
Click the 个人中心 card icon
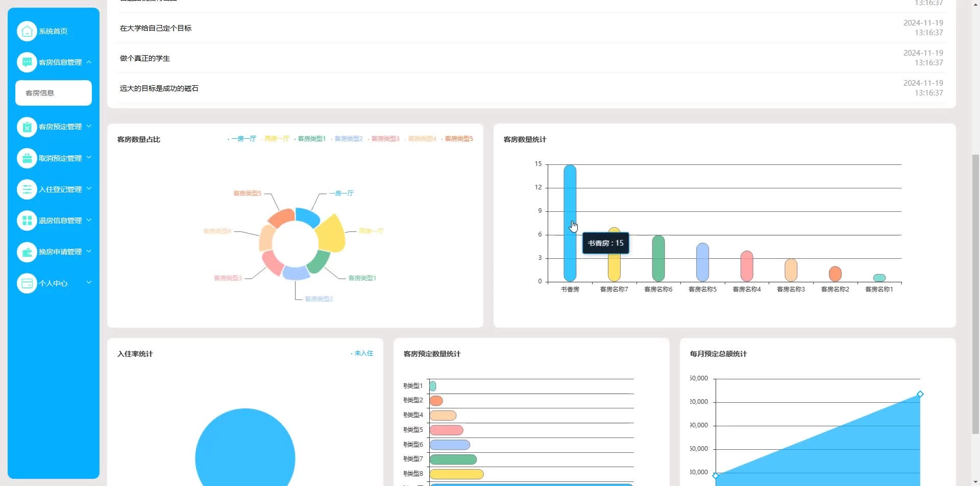[x=27, y=283]
